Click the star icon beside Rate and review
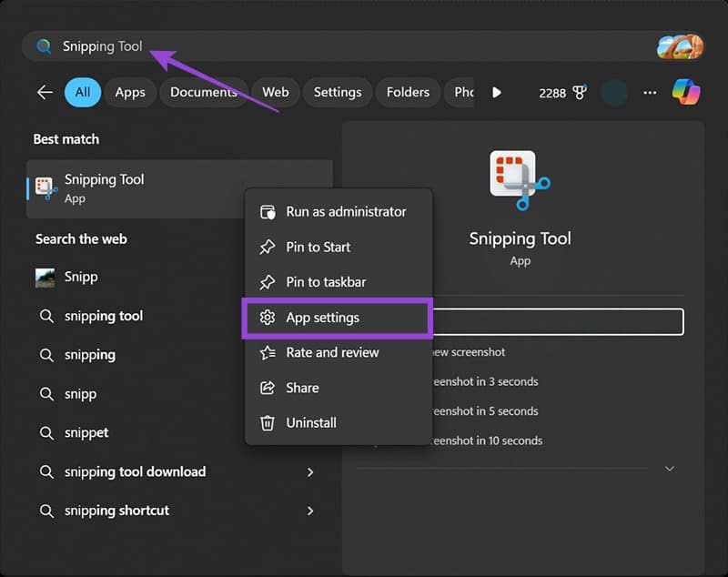The height and width of the screenshot is (577, 728). pyautogui.click(x=268, y=353)
